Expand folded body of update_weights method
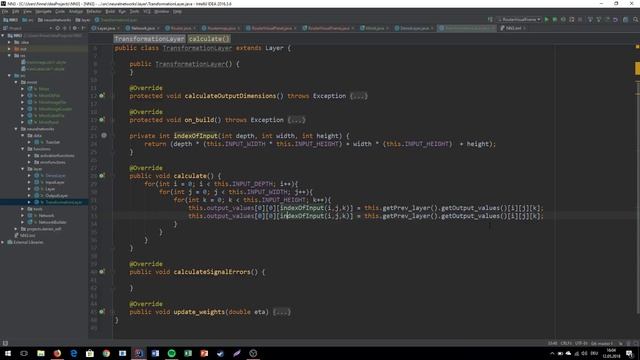The image size is (640, 360). [282, 312]
